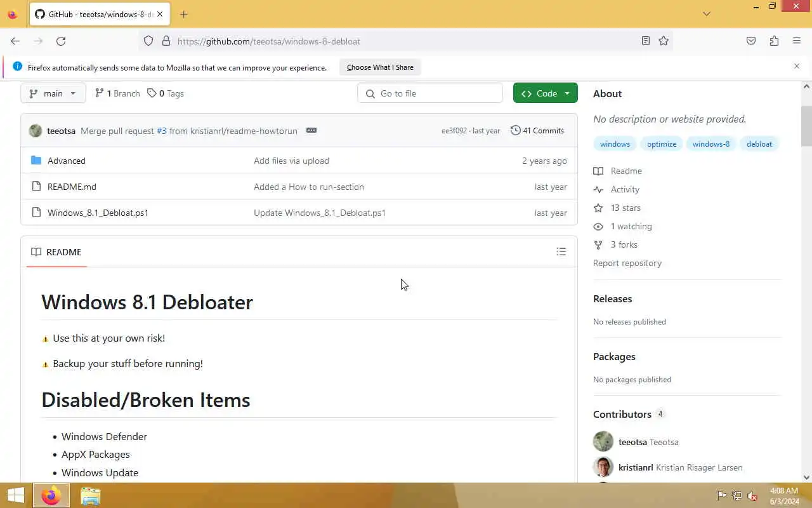Viewport: 812px width, 508px height.
Task: Click the teeotsa commit author name
Action: coord(62,131)
